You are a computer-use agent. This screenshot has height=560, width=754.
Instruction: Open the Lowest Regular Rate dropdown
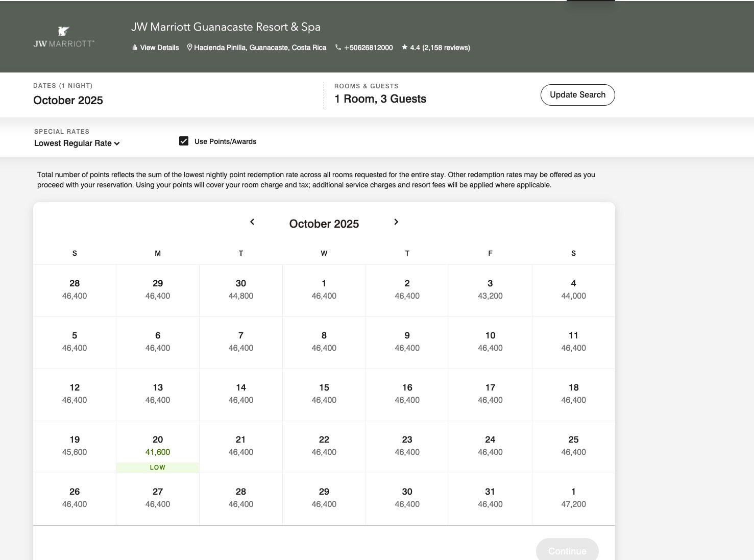click(77, 143)
